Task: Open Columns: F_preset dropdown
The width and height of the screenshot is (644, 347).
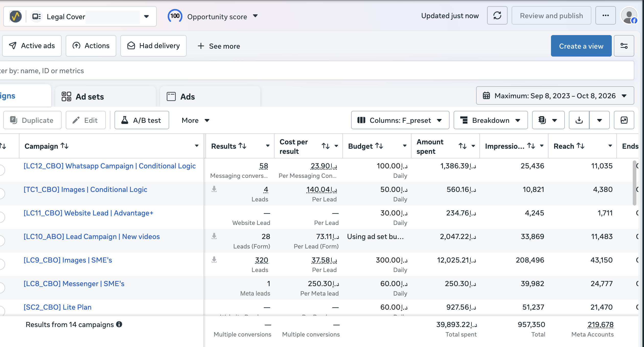Action: (x=400, y=120)
